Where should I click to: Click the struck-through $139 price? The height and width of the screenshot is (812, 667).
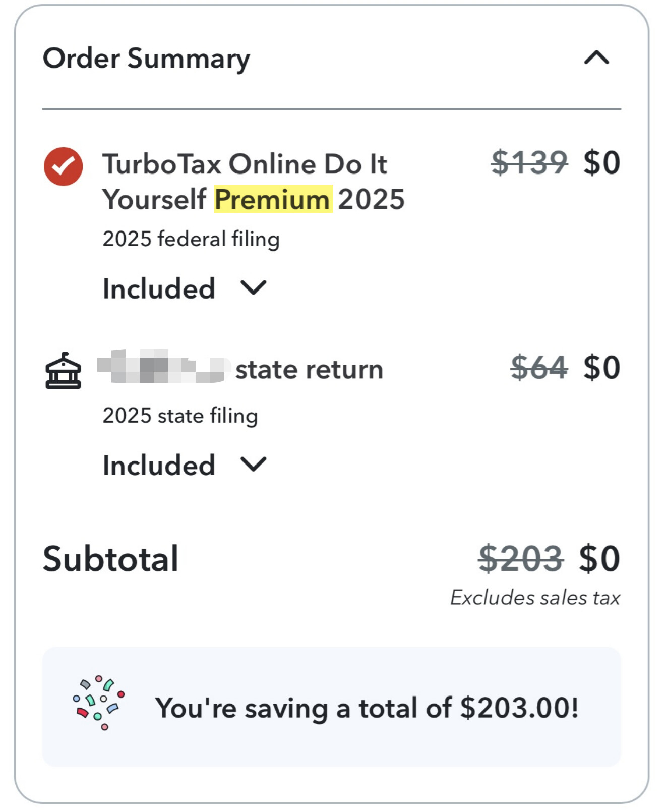pyautogui.click(x=529, y=163)
